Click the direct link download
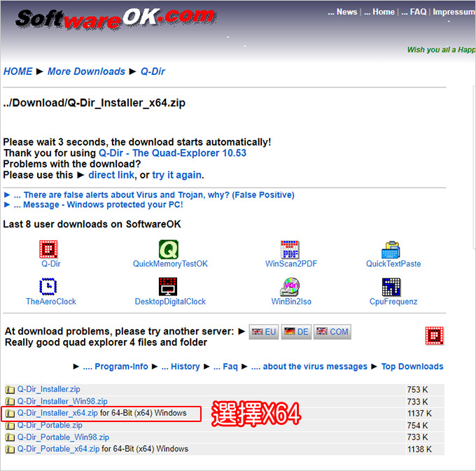Screen dimensions: 476x471 pyautogui.click(x=111, y=175)
